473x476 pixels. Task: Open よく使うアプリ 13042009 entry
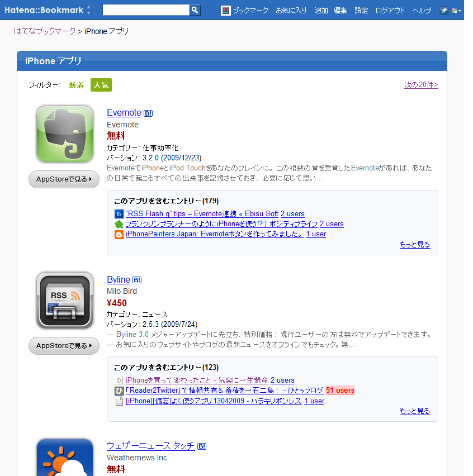tap(214, 401)
